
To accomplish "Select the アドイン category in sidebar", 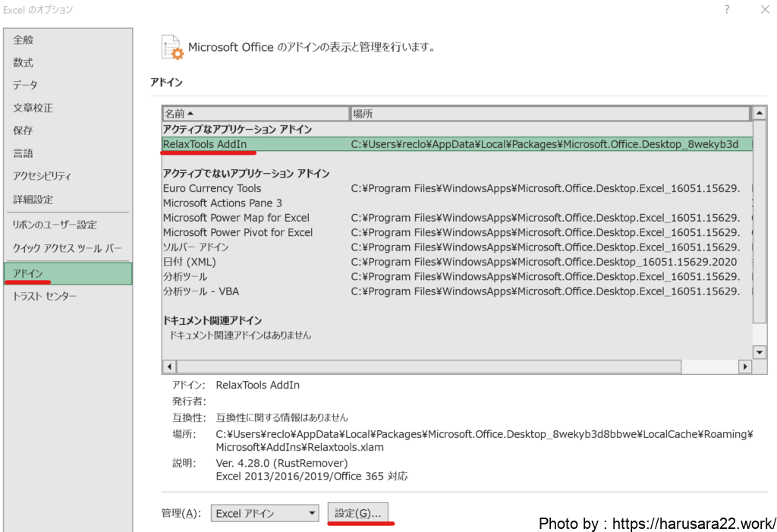I will coord(68,273).
